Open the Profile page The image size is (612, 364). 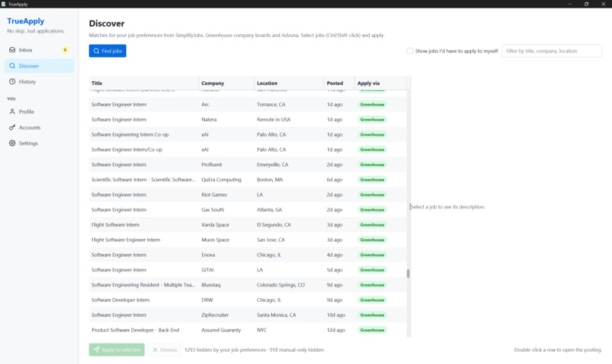pos(39,111)
